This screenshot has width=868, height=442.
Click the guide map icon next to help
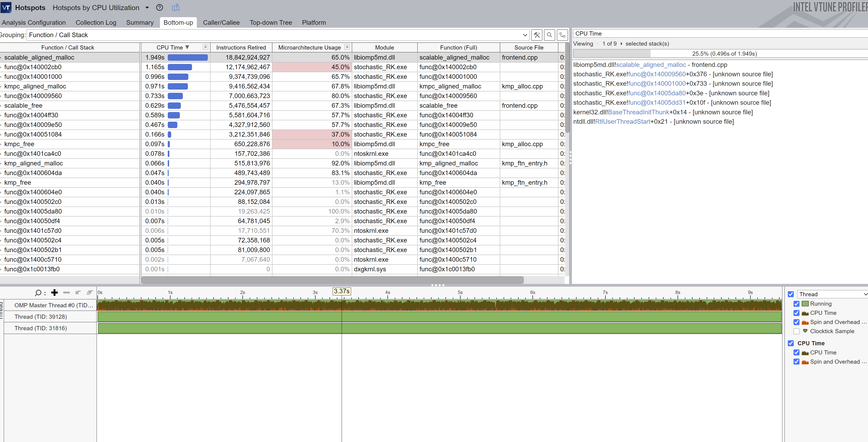coord(176,8)
